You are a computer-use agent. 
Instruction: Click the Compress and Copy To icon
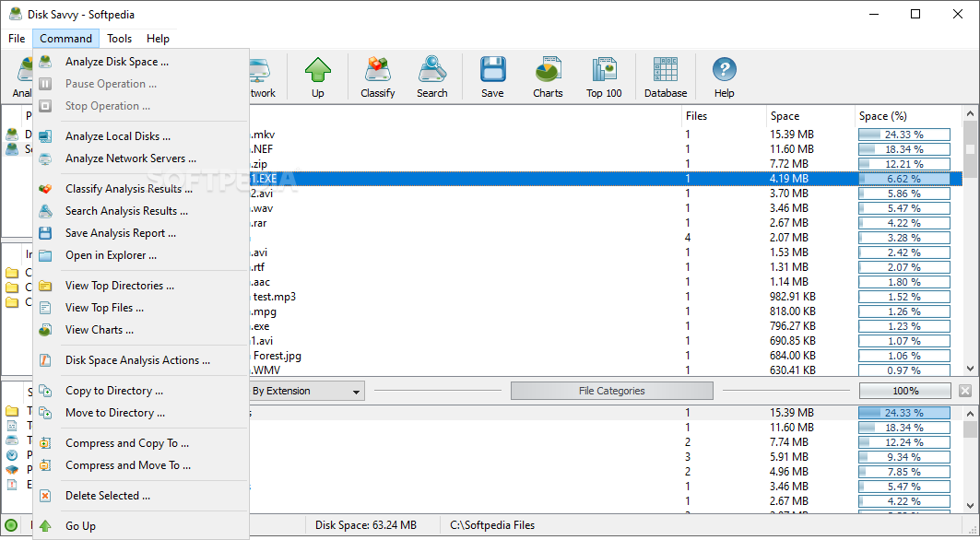pos(45,443)
